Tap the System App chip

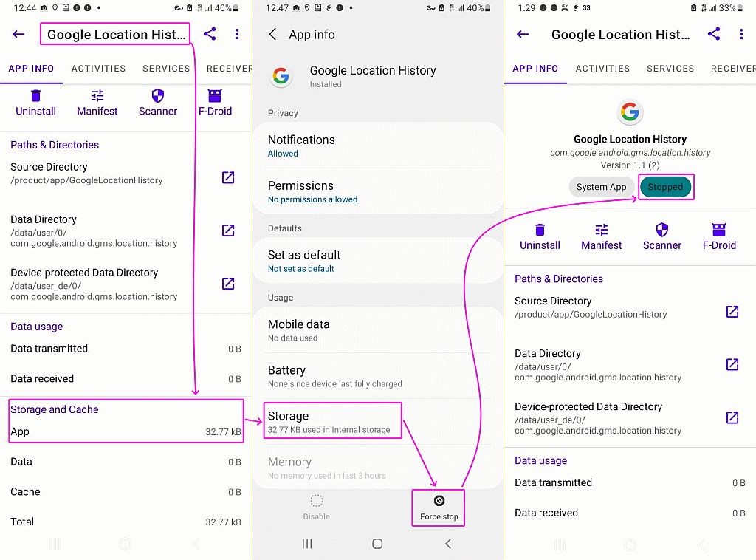[x=601, y=187]
